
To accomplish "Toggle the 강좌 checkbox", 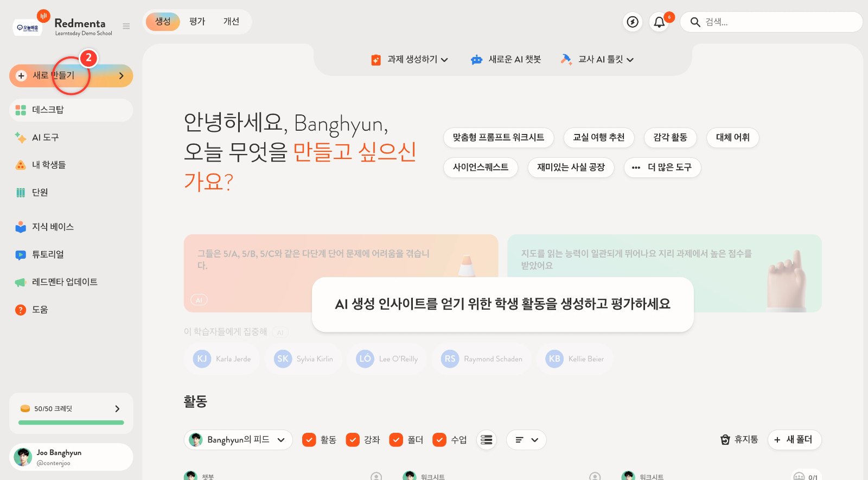I will [x=353, y=440].
